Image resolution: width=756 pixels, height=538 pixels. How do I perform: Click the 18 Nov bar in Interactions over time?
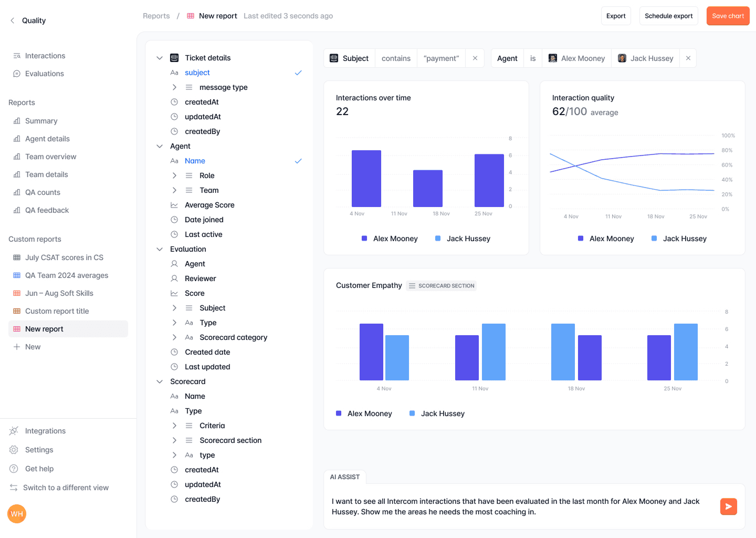point(428,188)
